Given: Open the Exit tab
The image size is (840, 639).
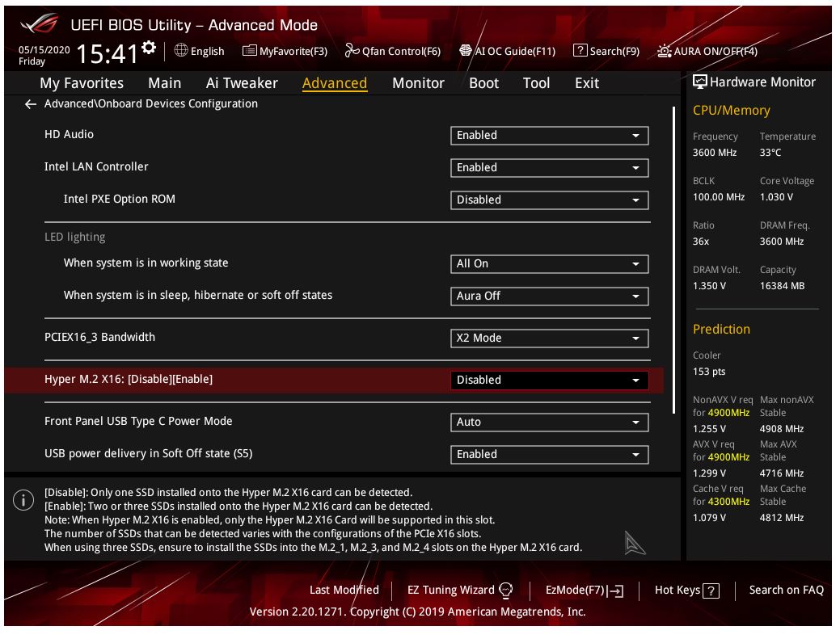Looking at the screenshot, I should pos(587,83).
